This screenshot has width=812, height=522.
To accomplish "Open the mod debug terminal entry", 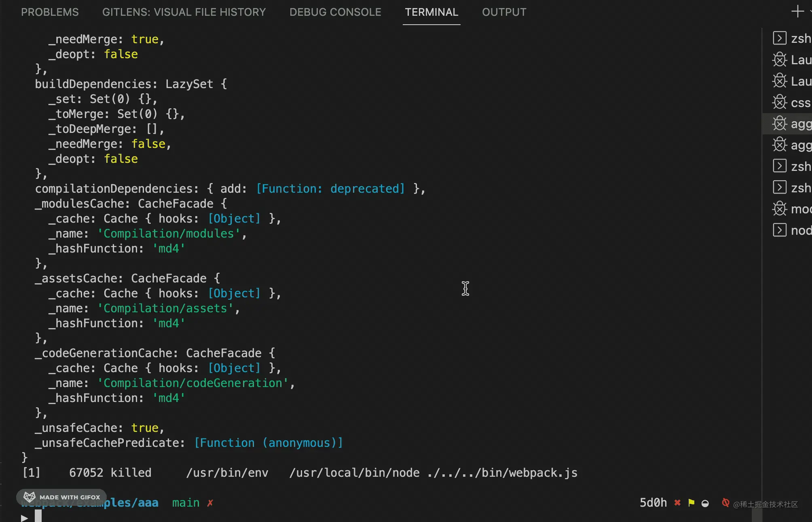I will 792,209.
